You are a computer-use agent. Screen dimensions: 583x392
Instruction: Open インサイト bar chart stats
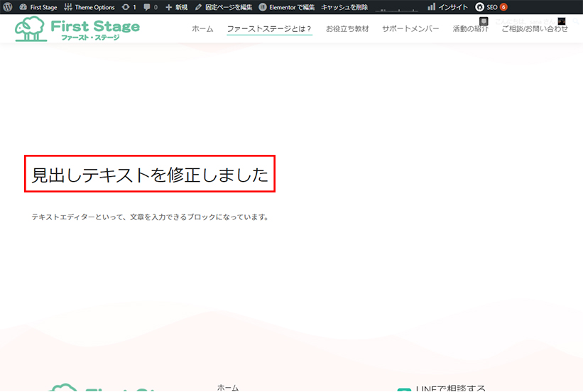click(447, 7)
